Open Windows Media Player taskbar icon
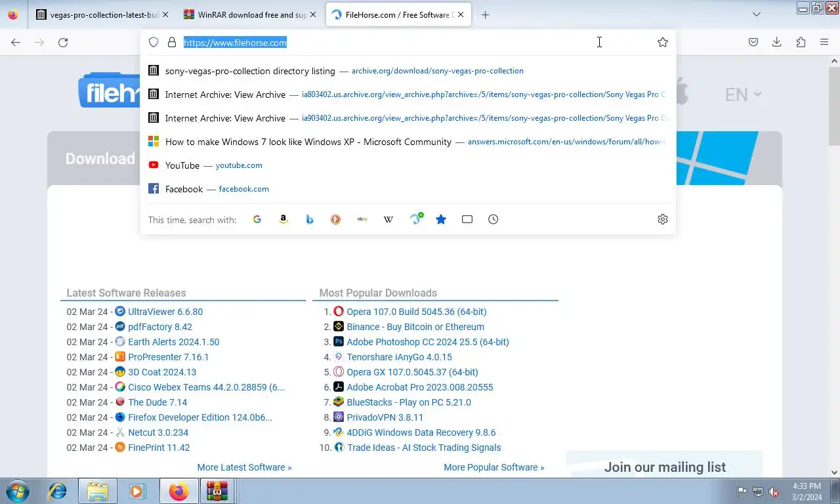840x504 pixels. click(x=137, y=491)
